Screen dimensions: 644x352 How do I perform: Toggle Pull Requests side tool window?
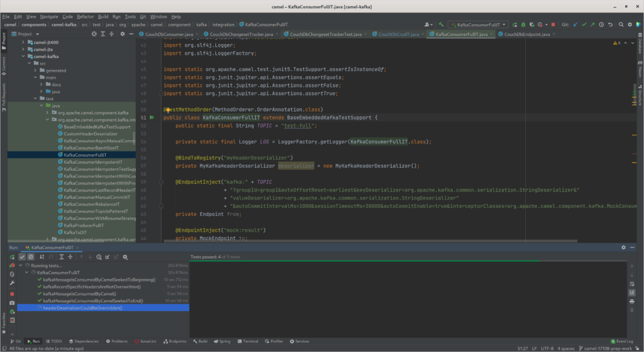[4, 97]
